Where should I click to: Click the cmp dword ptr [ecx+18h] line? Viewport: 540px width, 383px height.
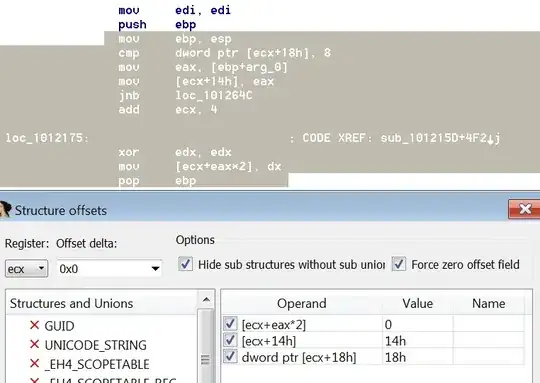tap(225, 53)
